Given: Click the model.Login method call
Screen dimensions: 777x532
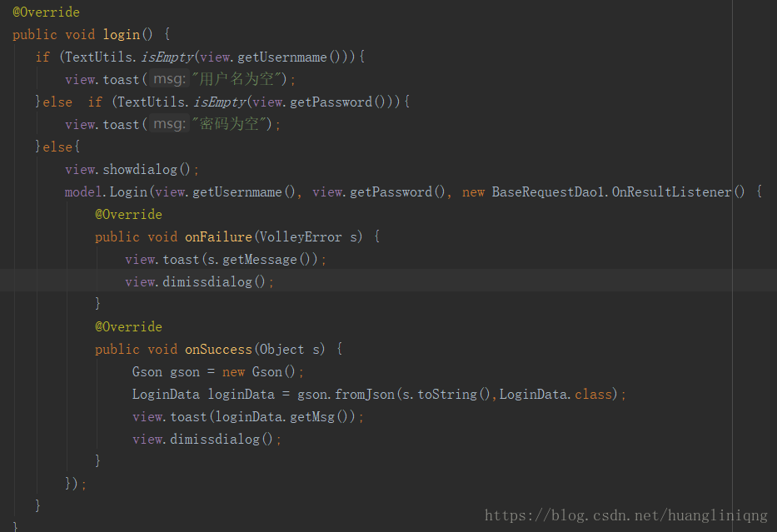Looking at the screenshot, I should [x=106, y=192].
